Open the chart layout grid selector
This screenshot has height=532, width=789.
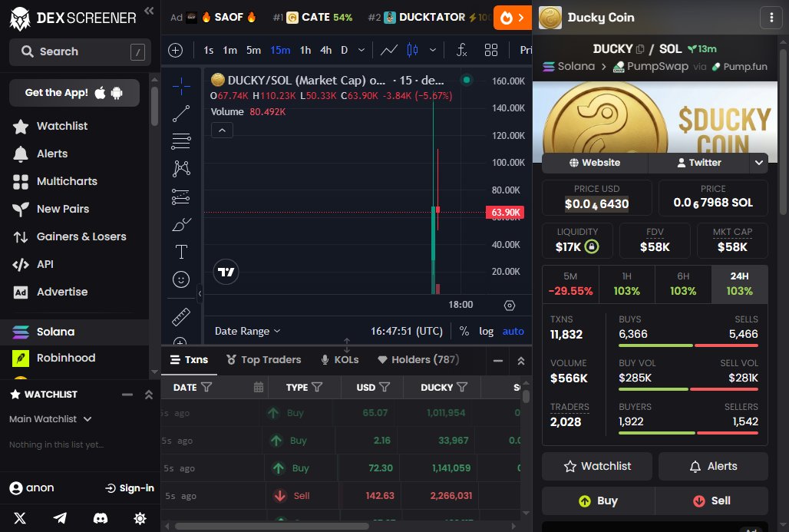491,50
